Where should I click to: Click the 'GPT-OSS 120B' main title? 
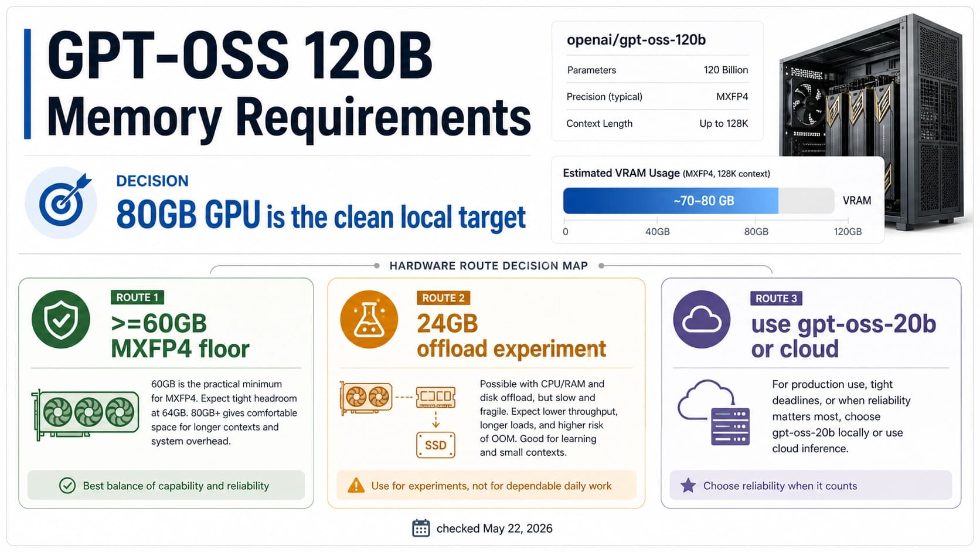240,55
